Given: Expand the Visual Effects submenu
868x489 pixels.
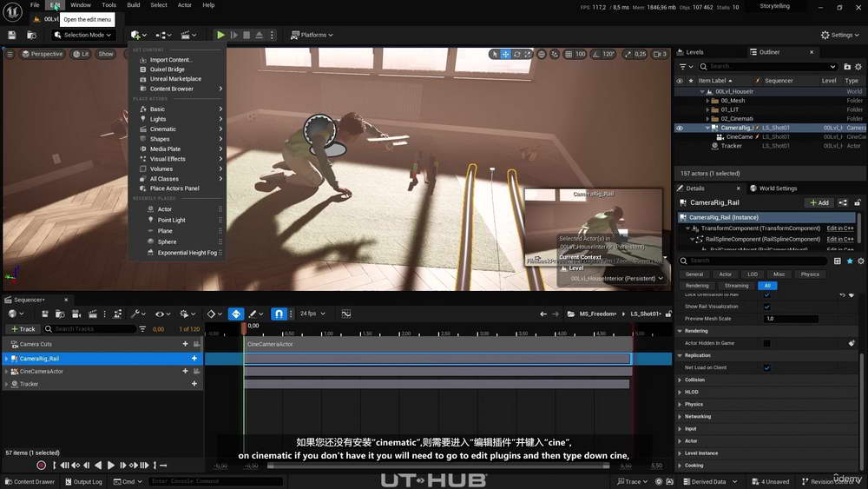Looking at the screenshot, I should [x=177, y=160].
